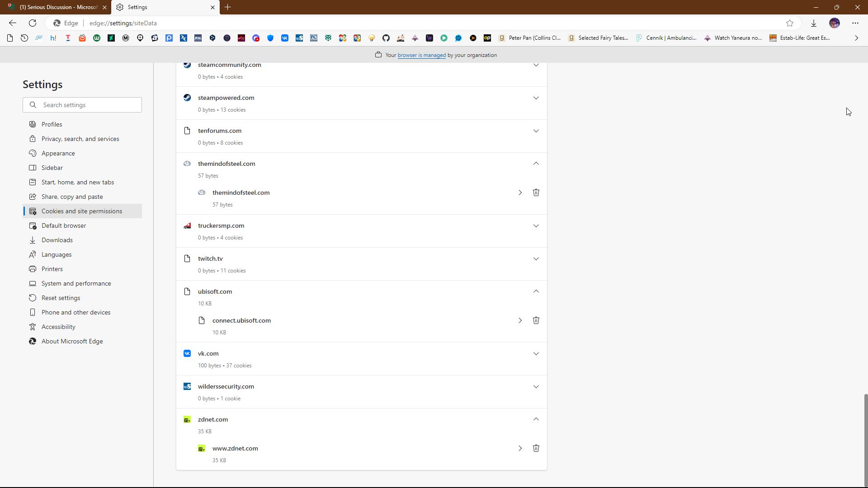Delete connect.ubisoft.com data with trash icon

tap(536, 320)
